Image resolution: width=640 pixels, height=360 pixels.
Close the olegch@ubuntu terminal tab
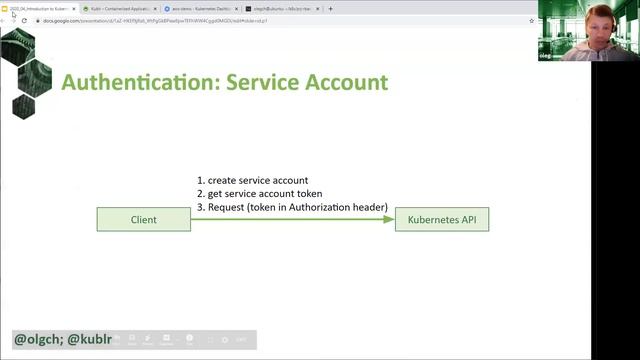pos(318,9)
